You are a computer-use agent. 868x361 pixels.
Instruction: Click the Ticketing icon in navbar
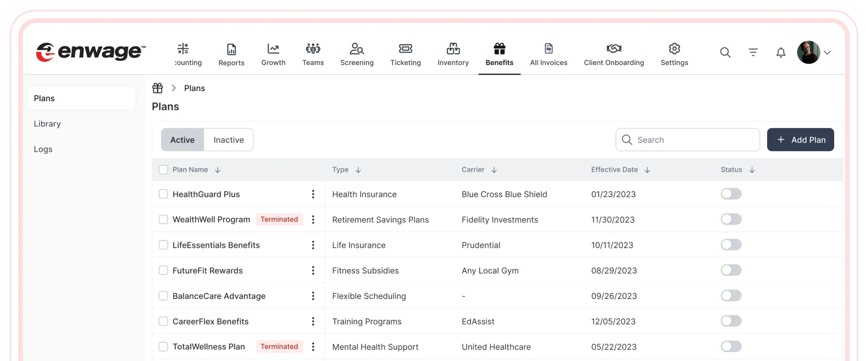tap(405, 49)
